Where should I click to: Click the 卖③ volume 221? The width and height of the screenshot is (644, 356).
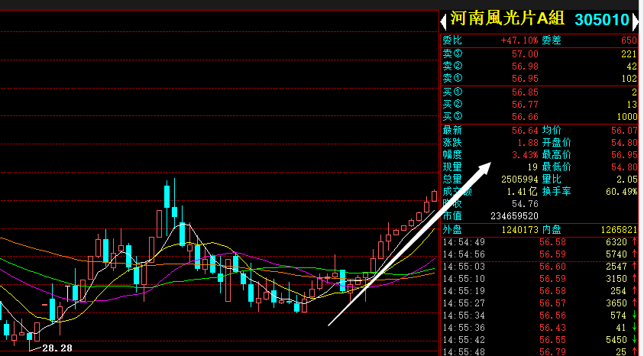pos(630,53)
